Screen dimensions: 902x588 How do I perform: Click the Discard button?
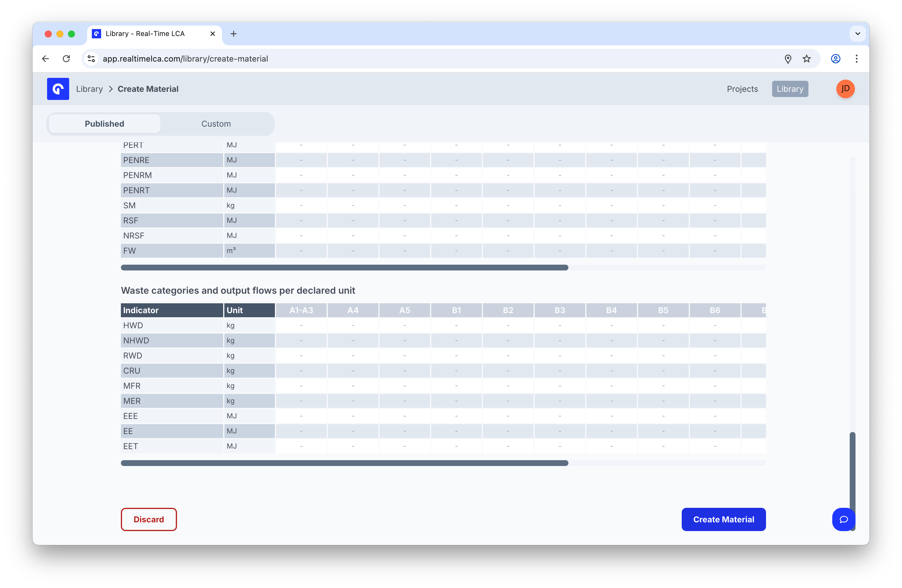(x=149, y=519)
